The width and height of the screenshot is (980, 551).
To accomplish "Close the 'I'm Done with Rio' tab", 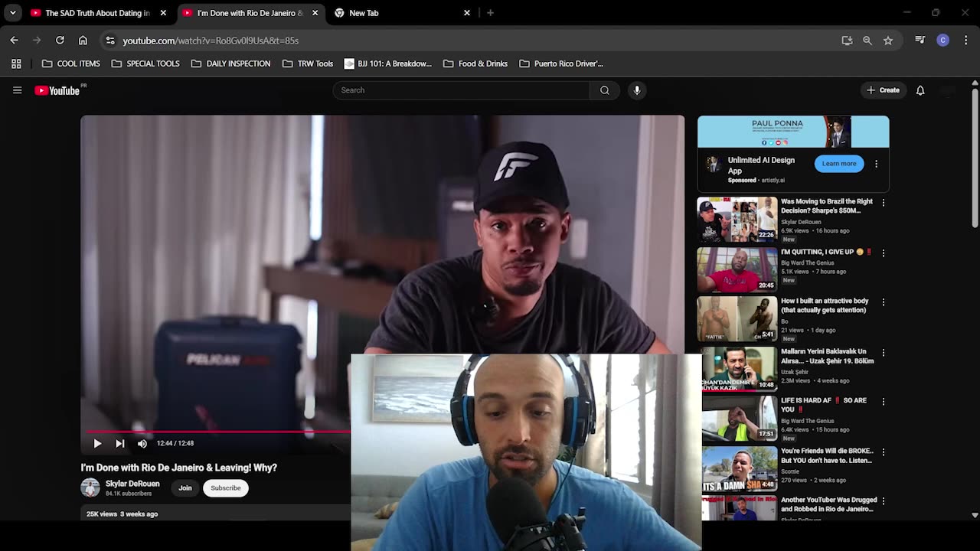I will pos(315,13).
